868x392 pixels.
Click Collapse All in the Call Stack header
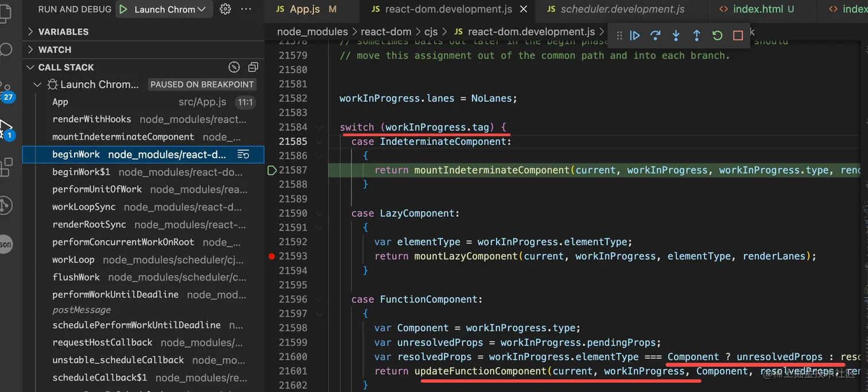(253, 67)
